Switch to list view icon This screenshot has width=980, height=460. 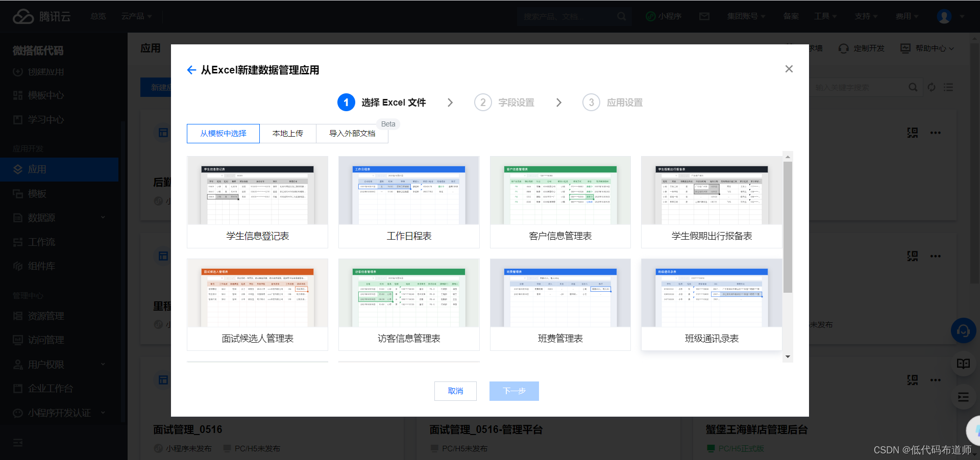tap(948, 87)
